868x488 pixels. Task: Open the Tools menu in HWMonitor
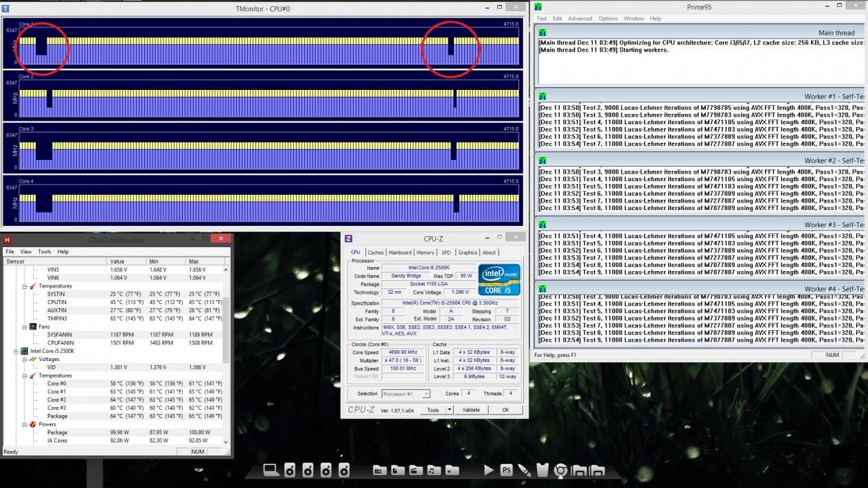45,251
